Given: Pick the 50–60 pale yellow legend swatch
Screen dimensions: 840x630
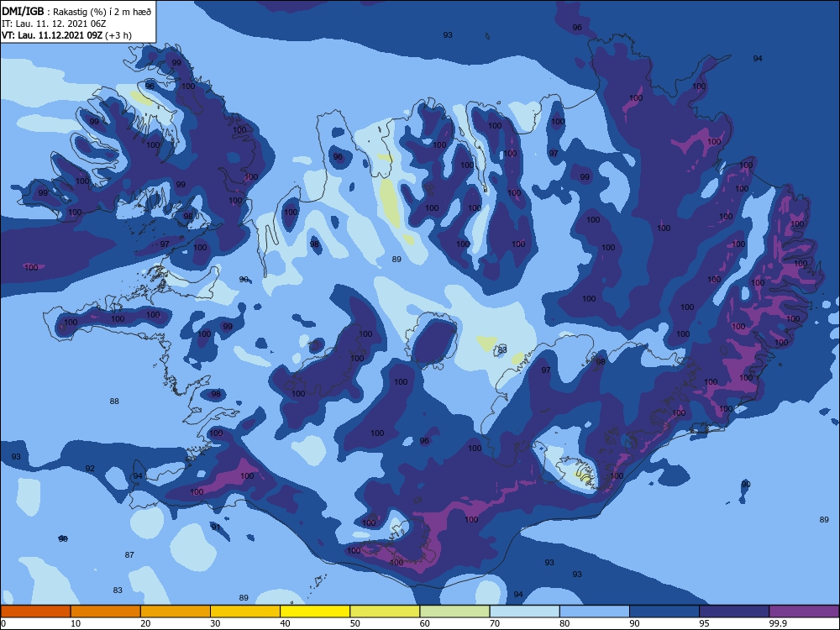Looking at the screenshot, I should point(386,612).
